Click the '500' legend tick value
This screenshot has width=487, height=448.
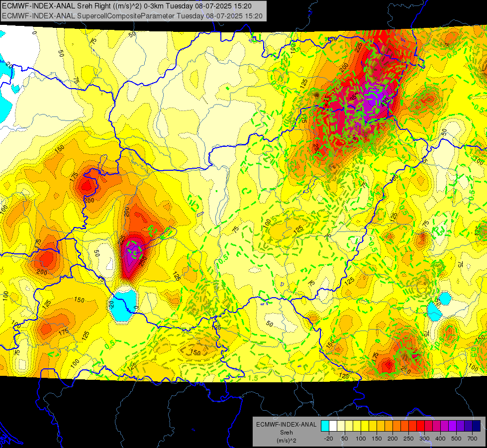(456, 439)
